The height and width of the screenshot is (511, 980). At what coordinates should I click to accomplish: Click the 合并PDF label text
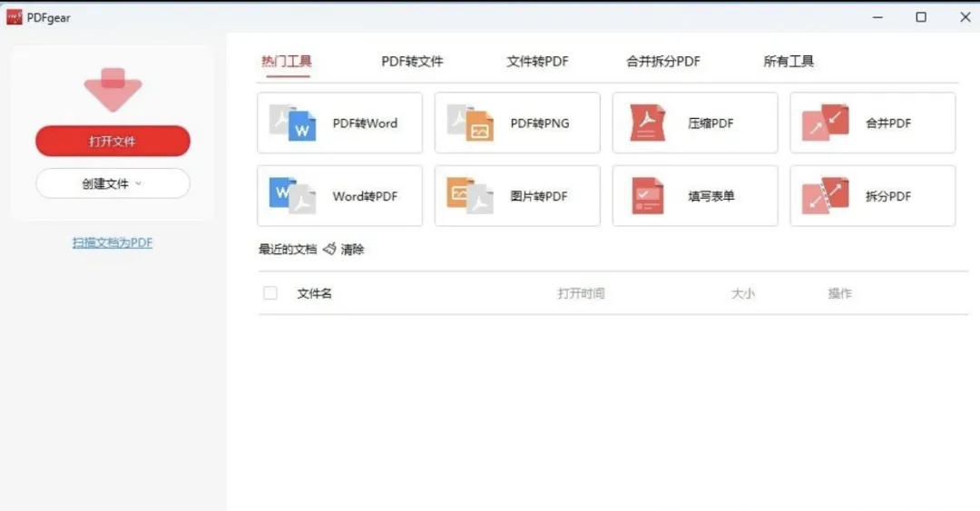tap(888, 123)
